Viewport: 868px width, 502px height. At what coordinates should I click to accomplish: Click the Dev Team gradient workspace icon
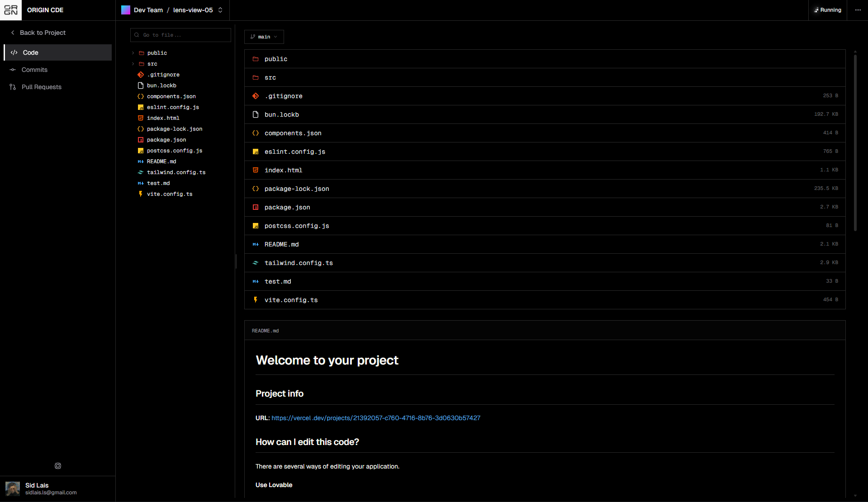pos(126,10)
